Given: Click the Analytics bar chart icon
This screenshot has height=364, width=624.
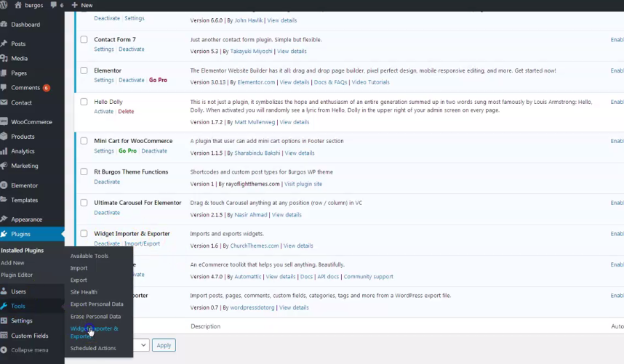Looking at the screenshot, I should coord(4,151).
